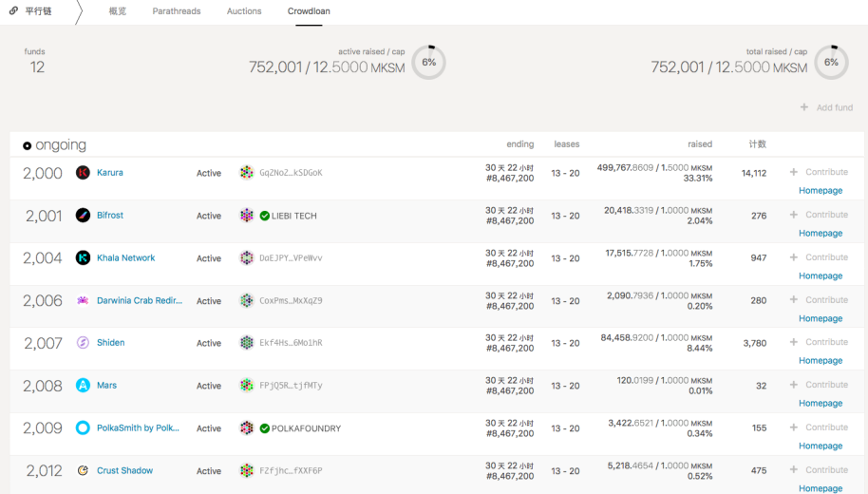Screen dimensions: 868x494
Task: Open the Bifrost Homepage link
Action: tap(821, 233)
